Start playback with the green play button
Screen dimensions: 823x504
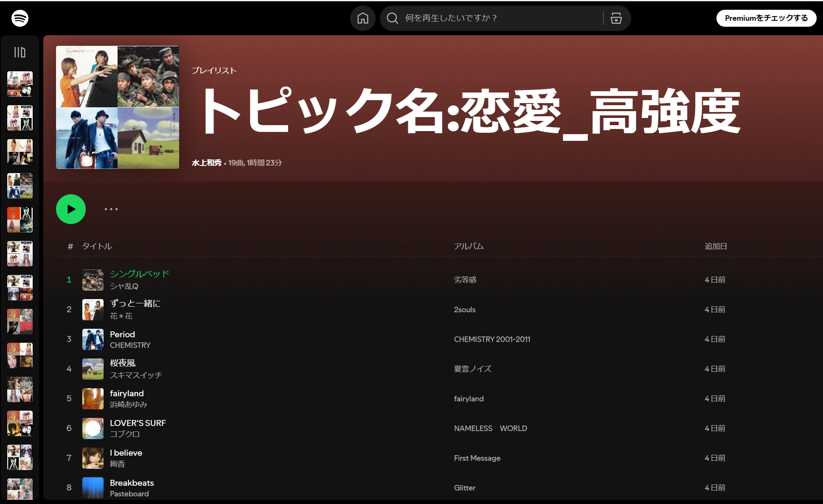click(70, 209)
